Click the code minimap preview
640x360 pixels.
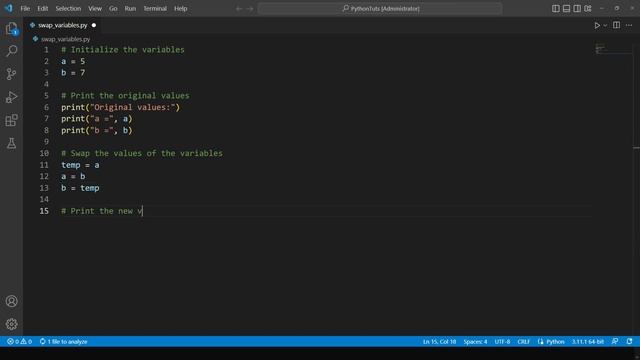600,48
